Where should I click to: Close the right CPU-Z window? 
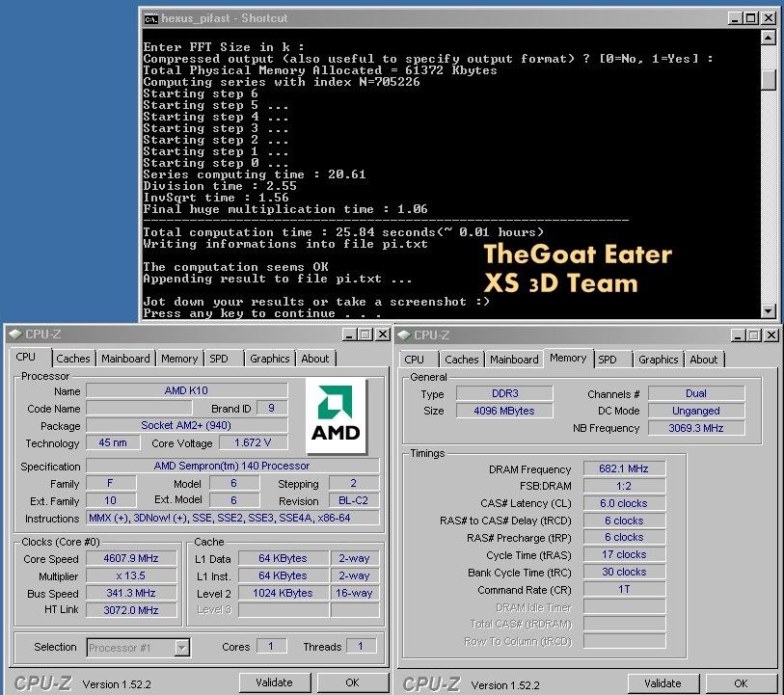[771, 335]
